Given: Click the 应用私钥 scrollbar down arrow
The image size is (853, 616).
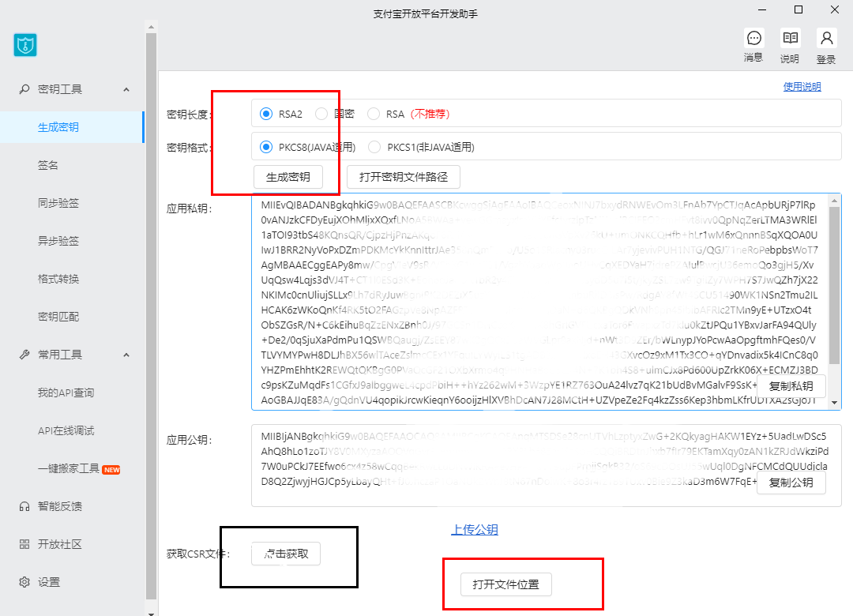Looking at the screenshot, I should pyautogui.click(x=834, y=404).
